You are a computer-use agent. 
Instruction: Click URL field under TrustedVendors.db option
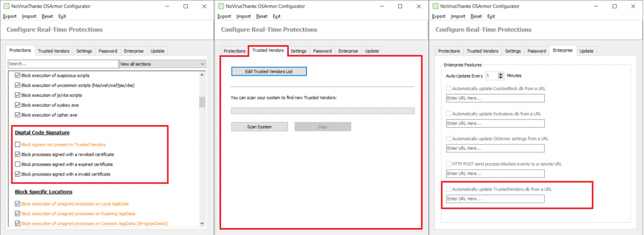495,199
